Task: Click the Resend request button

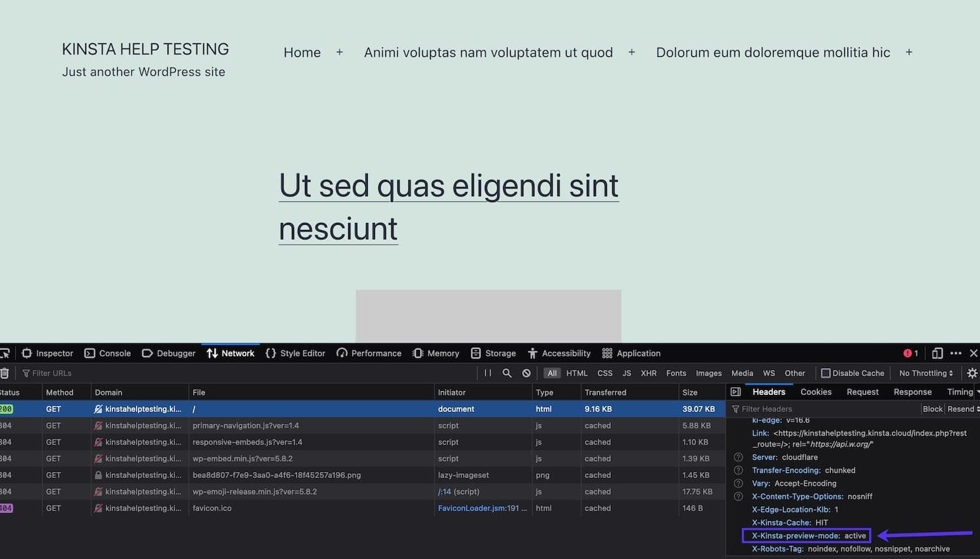Action: point(961,409)
